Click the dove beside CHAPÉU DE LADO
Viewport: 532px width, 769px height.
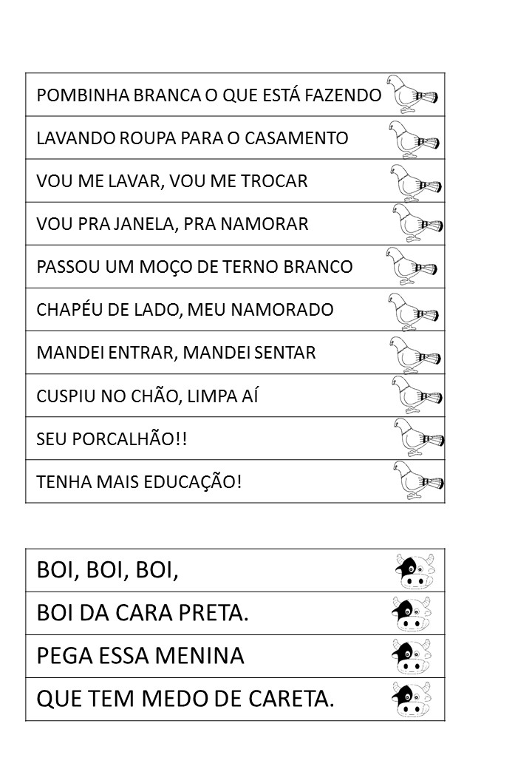tap(415, 310)
